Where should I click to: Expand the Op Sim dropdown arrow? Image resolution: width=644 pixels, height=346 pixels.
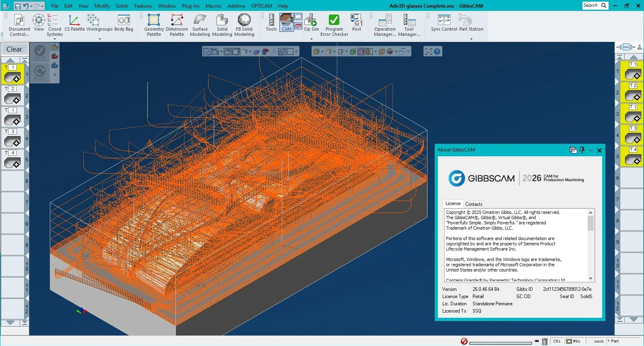[x=311, y=39]
